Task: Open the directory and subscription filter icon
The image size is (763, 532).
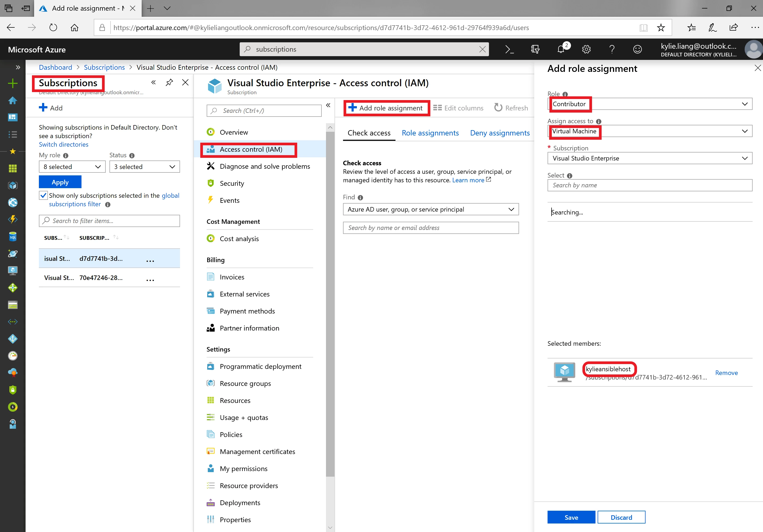Action: click(x=535, y=50)
